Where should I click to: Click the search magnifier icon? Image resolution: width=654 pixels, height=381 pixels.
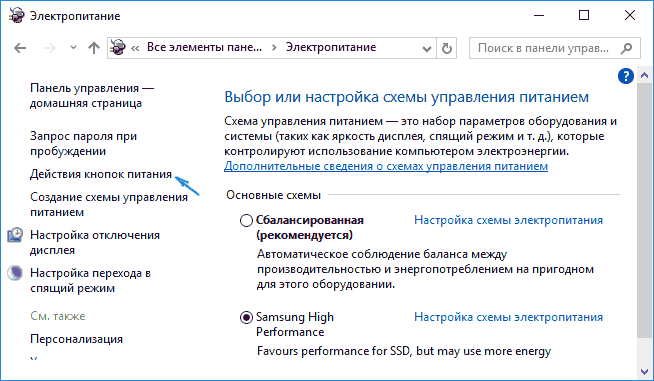click(626, 48)
